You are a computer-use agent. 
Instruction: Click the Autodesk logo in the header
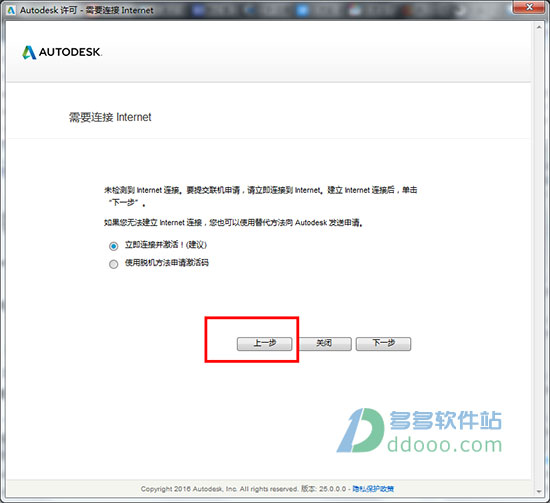[x=62, y=52]
